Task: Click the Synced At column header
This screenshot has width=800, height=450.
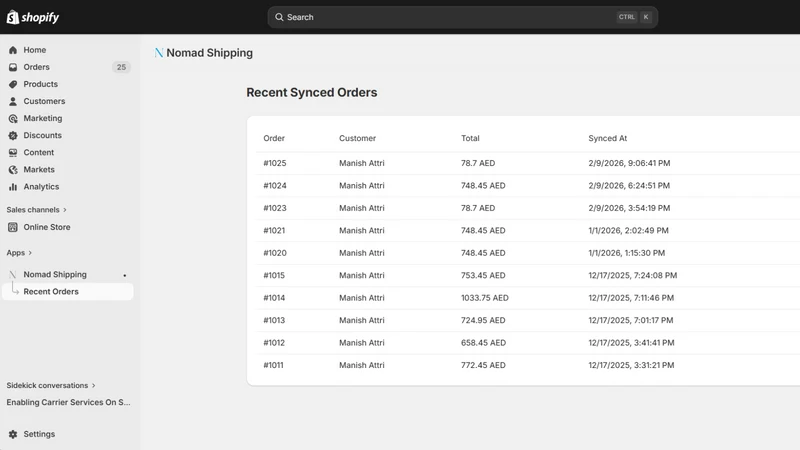Action: [608, 138]
